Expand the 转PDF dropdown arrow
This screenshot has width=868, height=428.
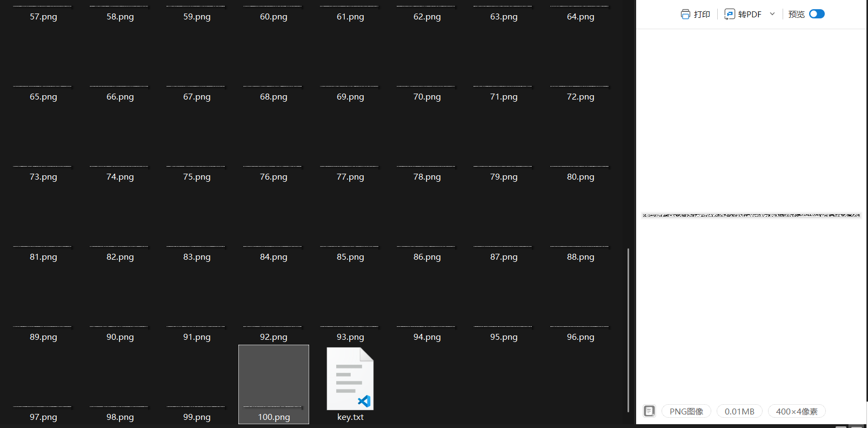pyautogui.click(x=772, y=14)
